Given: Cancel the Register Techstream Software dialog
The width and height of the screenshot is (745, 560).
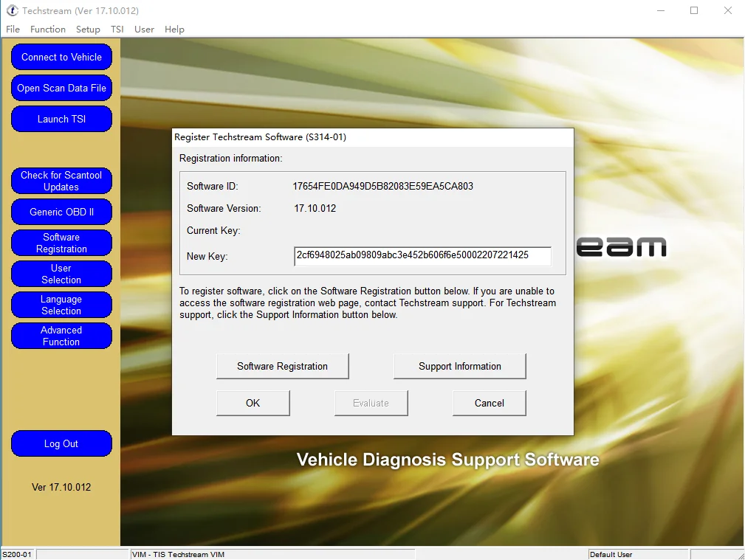Looking at the screenshot, I should (489, 404).
